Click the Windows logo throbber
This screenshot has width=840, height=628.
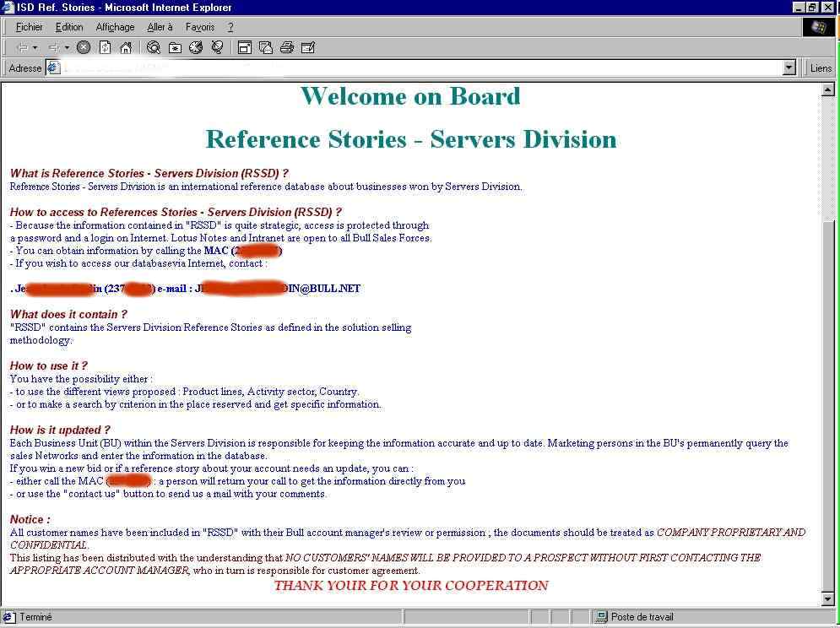pos(819,27)
